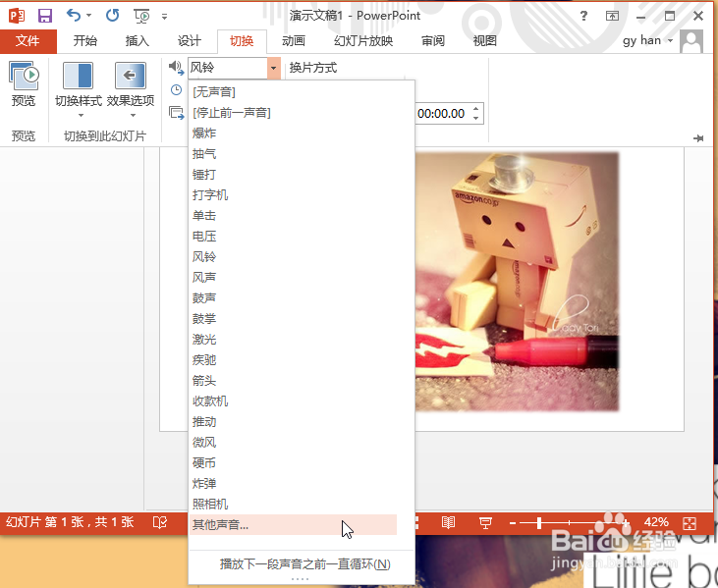The width and height of the screenshot is (718, 588).
Task: Click the 预览 transition preview button
Action: coord(24,84)
